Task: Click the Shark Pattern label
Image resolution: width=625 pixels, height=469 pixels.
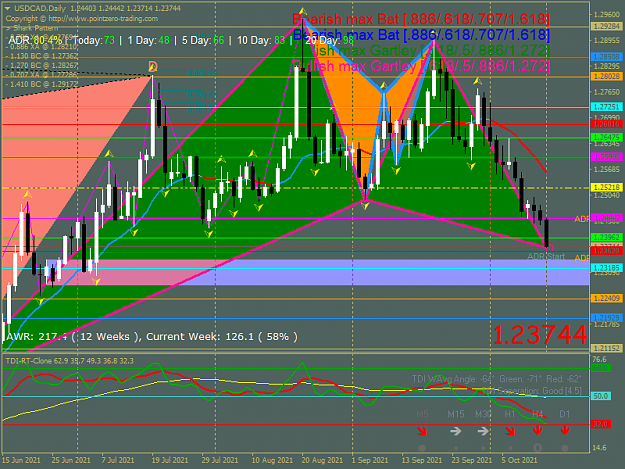Action: point(33,28)
